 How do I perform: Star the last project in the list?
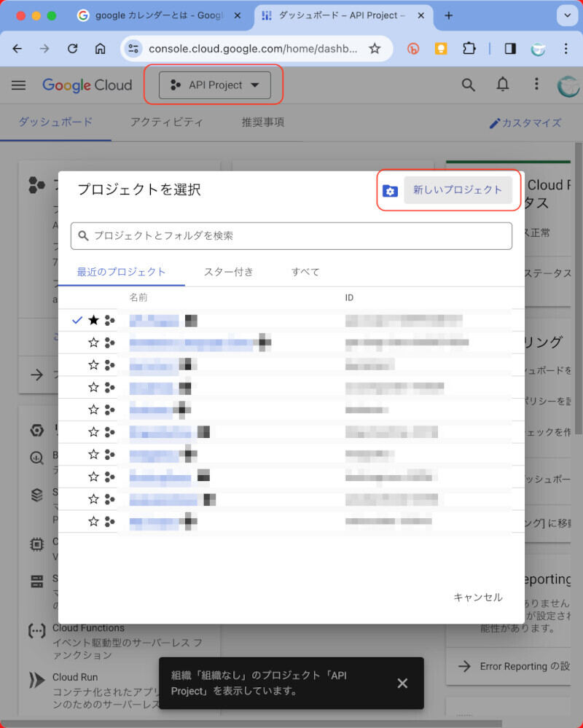(x=93, y=521)
